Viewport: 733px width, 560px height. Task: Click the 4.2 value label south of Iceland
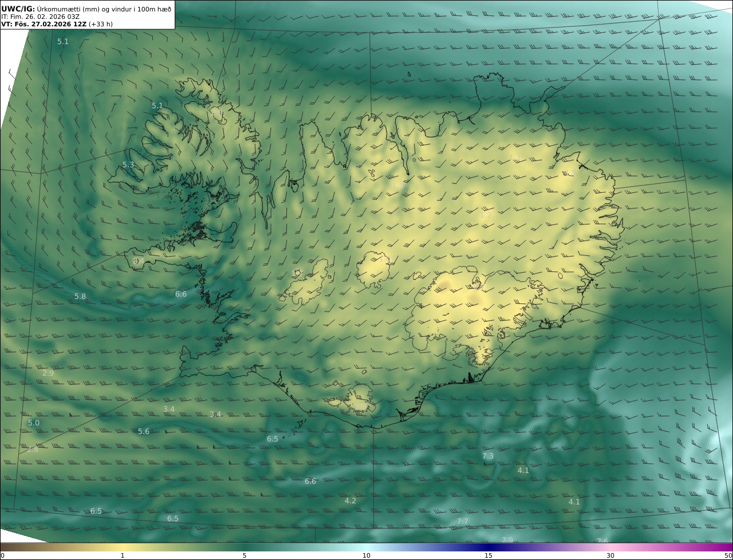pos(350,501)
